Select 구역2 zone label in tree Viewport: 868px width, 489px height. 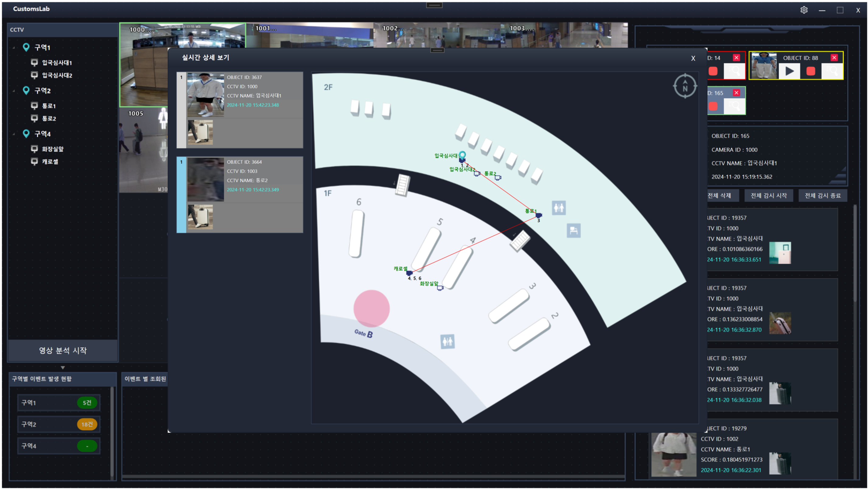43,91
